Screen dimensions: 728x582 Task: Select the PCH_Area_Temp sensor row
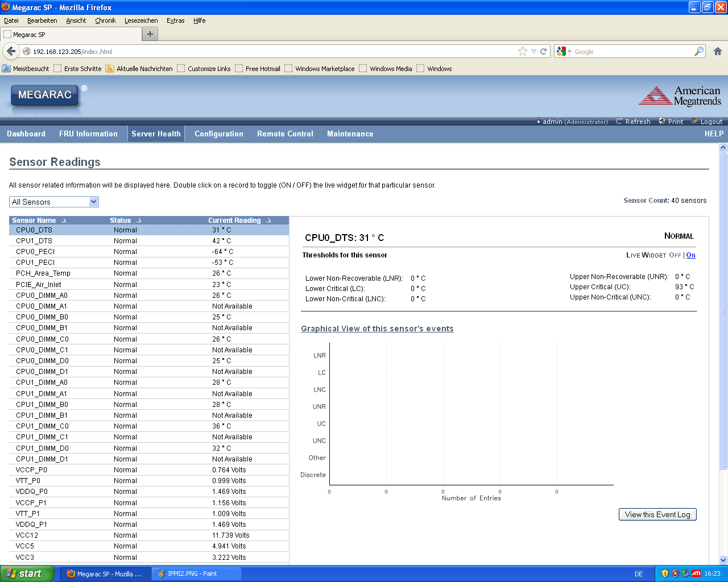coord(149,273)
